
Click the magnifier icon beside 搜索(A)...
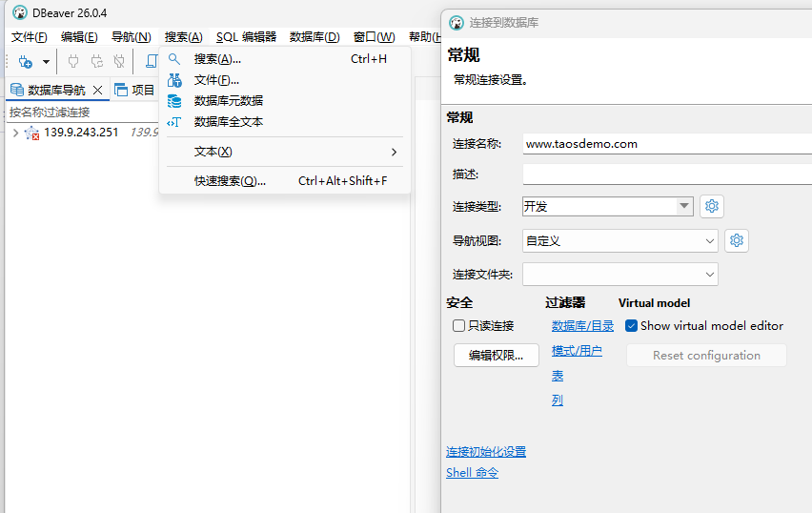tap(174, 59)
